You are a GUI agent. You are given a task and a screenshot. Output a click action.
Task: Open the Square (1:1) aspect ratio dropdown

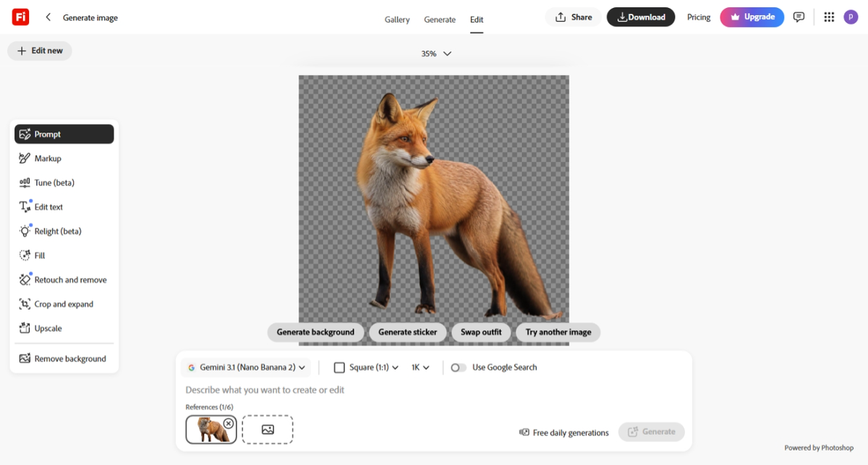(366, 367)
